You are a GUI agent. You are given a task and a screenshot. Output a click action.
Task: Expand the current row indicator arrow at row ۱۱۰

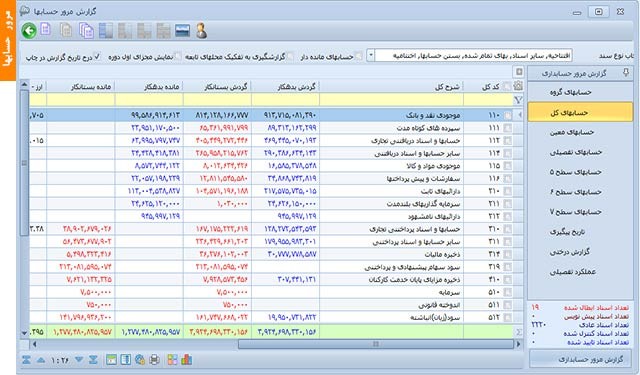click(x=519, y=115)
